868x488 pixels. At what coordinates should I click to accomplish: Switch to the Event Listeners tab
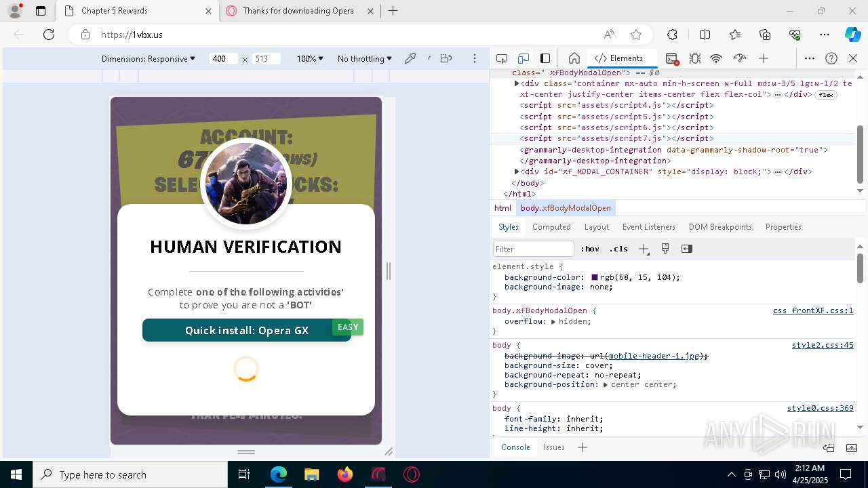(x=649, y=227)
